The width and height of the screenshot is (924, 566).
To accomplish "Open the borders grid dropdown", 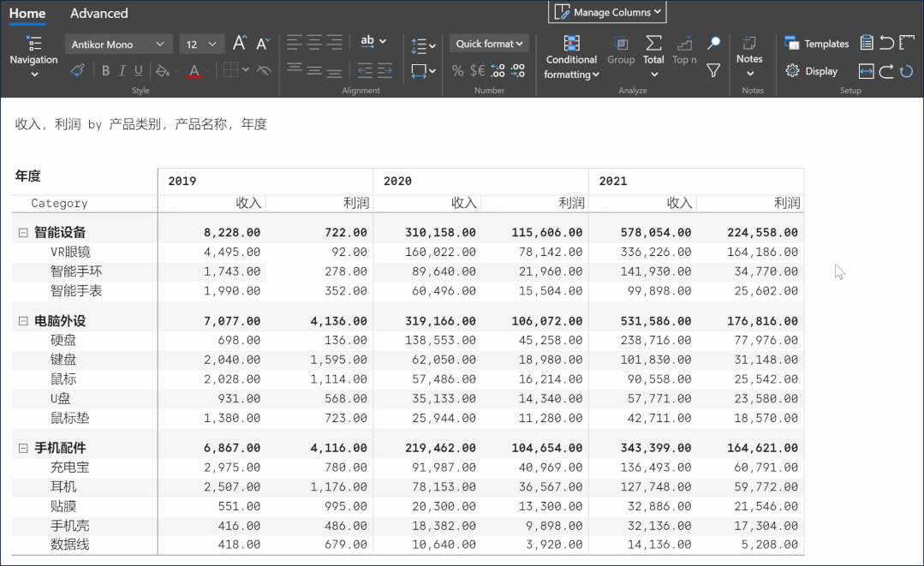I will tap(235, 71).
